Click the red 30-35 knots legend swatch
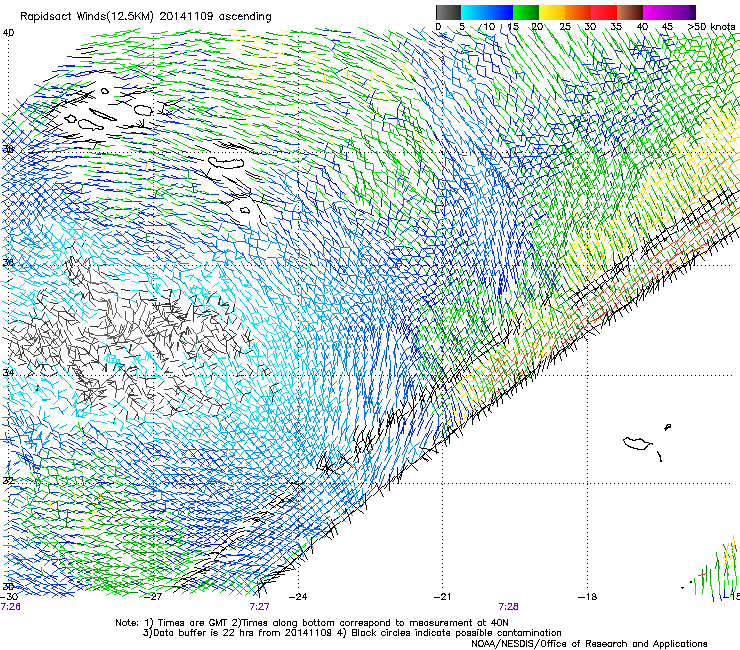 (604, 12)
